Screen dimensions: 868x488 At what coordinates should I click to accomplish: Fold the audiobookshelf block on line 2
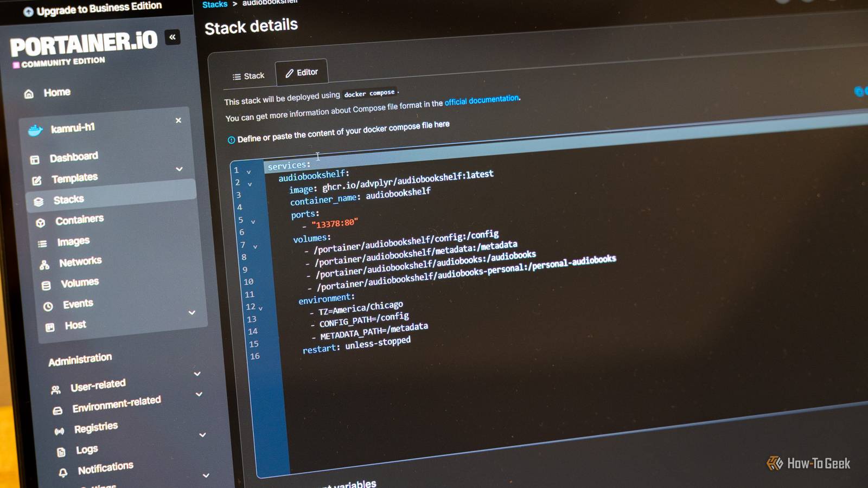tap(250, 184)
